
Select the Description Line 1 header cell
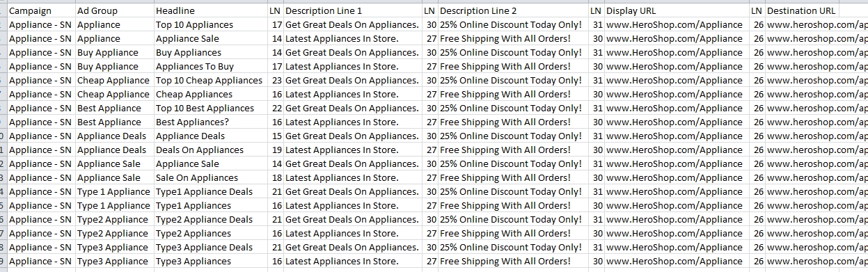(x=353, y=11)
